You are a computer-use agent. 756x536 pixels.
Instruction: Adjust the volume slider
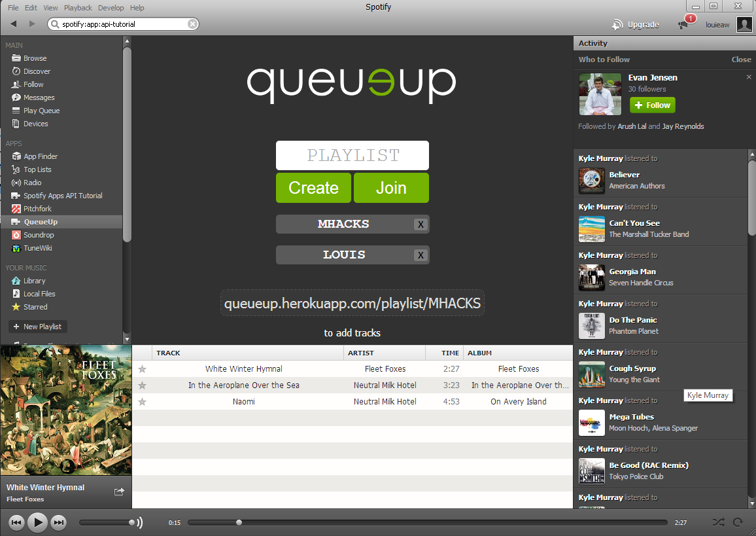coord(107,522)
